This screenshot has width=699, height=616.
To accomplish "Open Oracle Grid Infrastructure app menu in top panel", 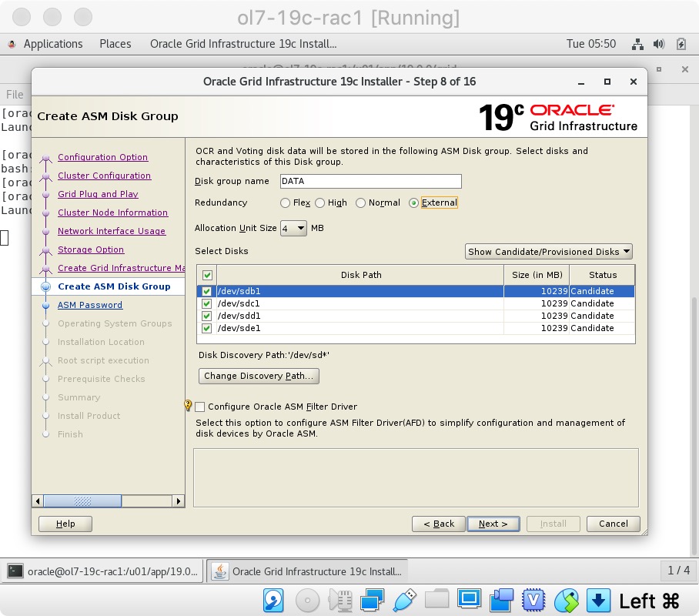I will click(x=243, y=44).
